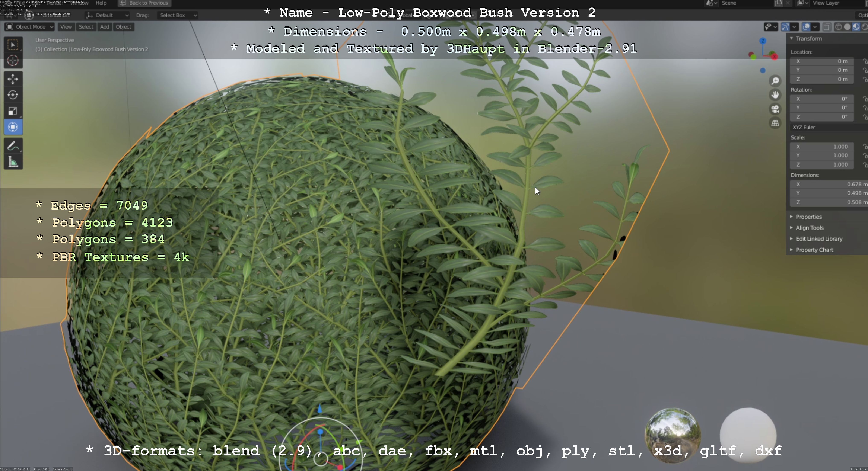
Task: Open the overlays options dropdown arrow
Action: pos(815,27)
